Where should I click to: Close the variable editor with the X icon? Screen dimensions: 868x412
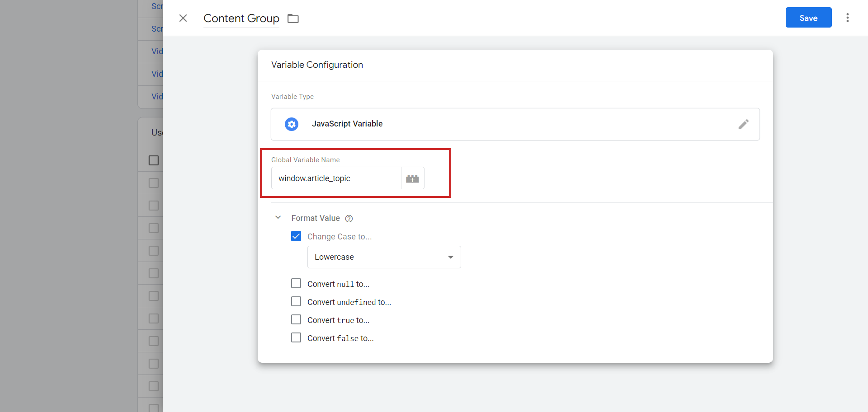183,18
